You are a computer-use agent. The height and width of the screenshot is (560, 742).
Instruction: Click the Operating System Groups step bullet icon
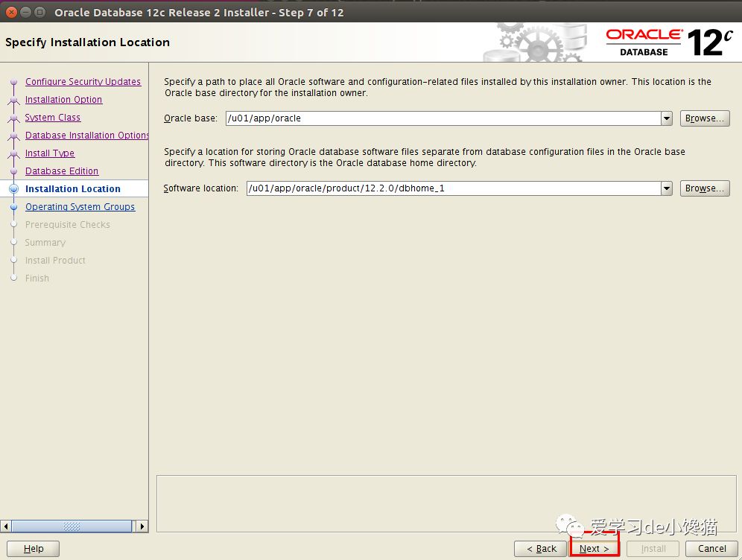pyautogui.click(x=13, y=207)
